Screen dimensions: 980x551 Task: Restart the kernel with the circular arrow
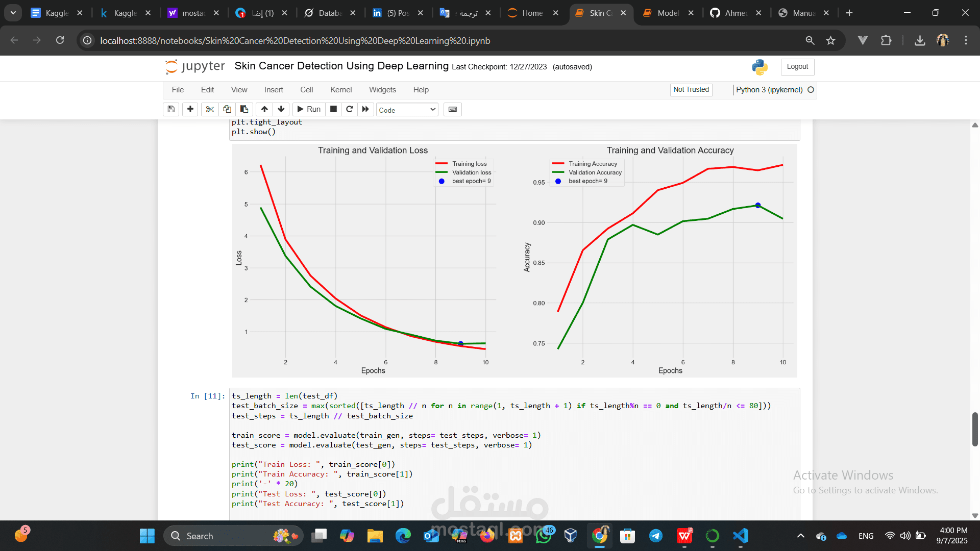click(350, 109)
